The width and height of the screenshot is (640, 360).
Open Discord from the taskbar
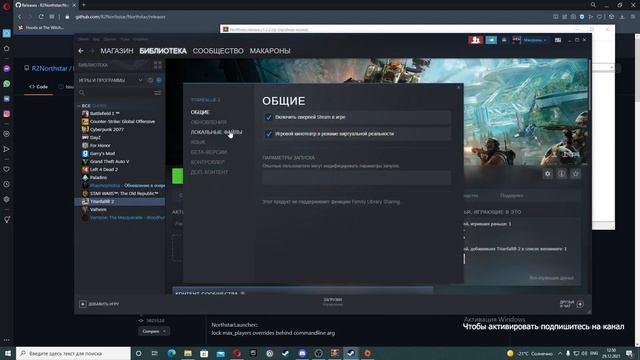click(x=302, y=353)
